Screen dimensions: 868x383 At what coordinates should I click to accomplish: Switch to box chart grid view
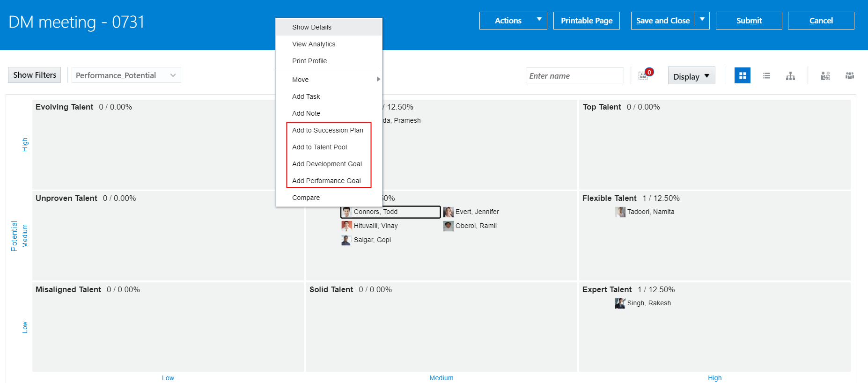coord(743,75)
